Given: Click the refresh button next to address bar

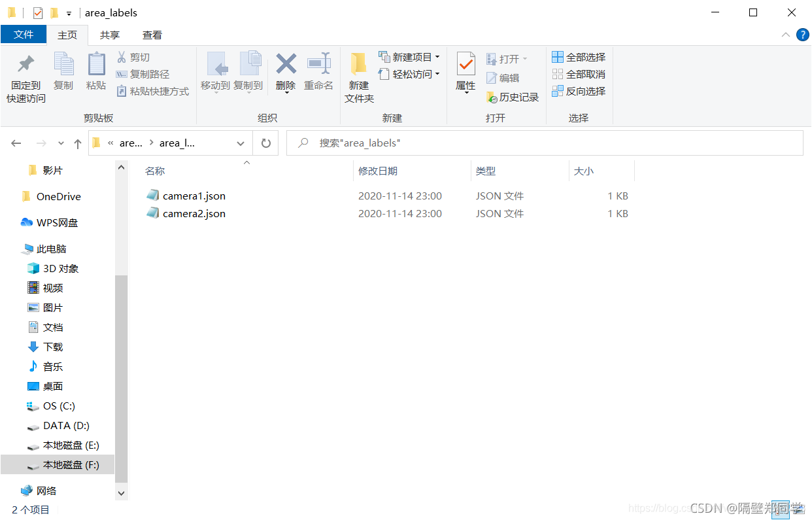Looking at the screenshot, I should [x=266, y=143].
